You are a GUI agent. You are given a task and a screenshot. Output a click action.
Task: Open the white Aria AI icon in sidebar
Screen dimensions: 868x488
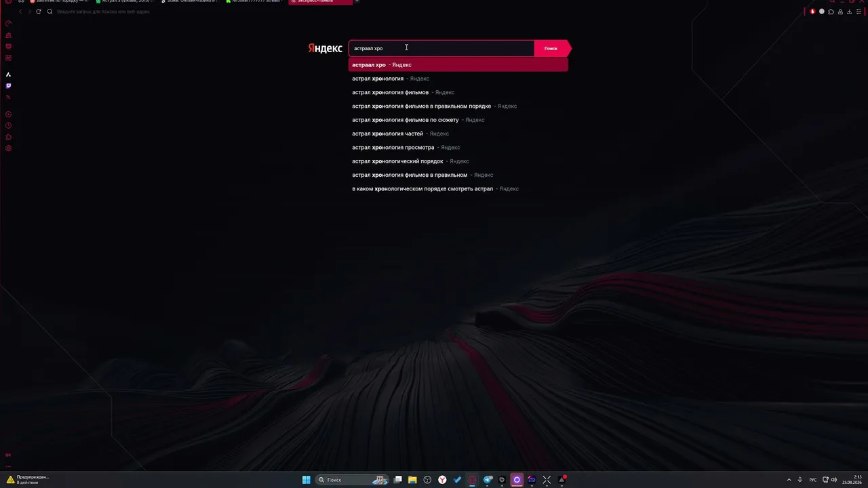pos(8,75)
